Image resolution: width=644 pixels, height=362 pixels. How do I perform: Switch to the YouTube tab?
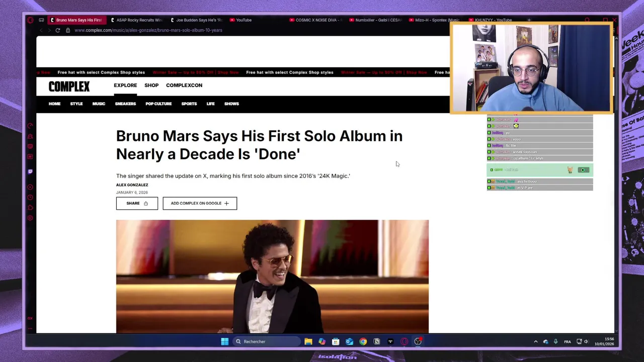pos(256,20)
